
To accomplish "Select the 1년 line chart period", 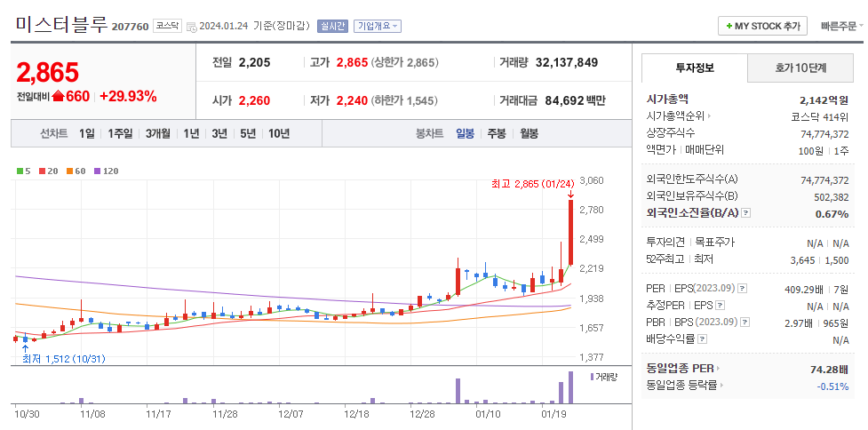I will pos(191,133).
